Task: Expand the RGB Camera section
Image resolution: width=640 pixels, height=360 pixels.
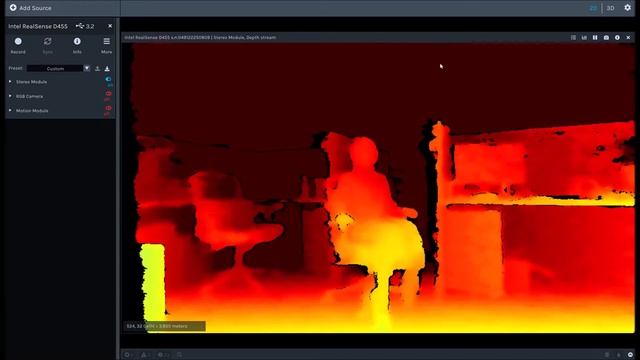Action: pos(10,96)
